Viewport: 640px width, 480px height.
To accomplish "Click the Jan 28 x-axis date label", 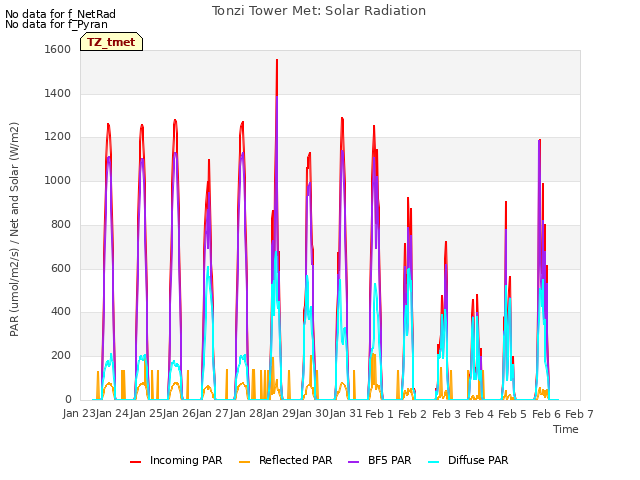I will pyautogui.click(x=246, y=414).
